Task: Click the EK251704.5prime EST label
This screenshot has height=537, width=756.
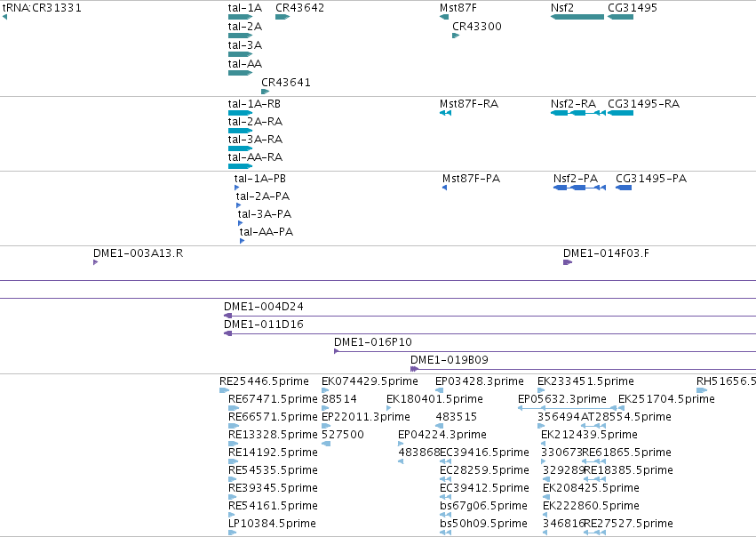Action: tap(666, 399)
